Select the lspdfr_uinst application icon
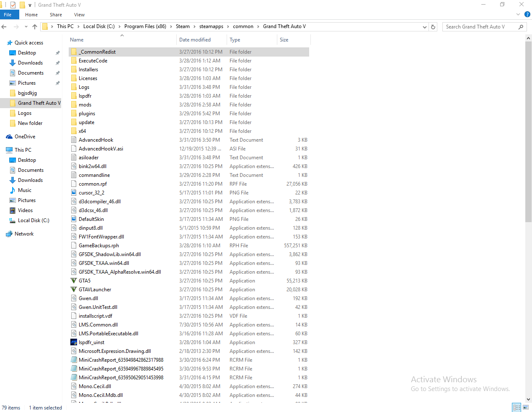The height and width of the screenshot is (412, 532). coord(74,342)
